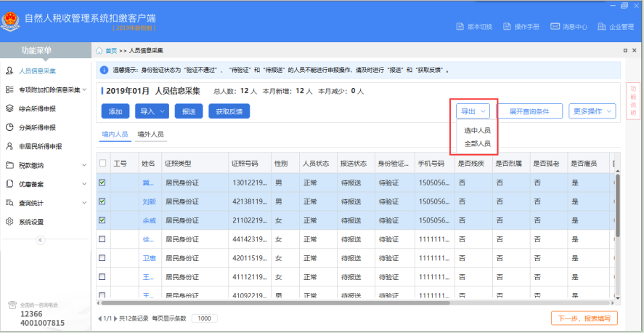The image size is (644, 333).
Task: Open the name link 卫惠
Action: pos(149,258)
